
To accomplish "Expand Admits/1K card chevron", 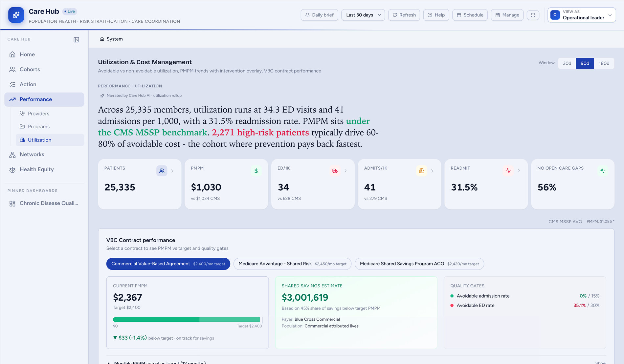I will [432, 171].
